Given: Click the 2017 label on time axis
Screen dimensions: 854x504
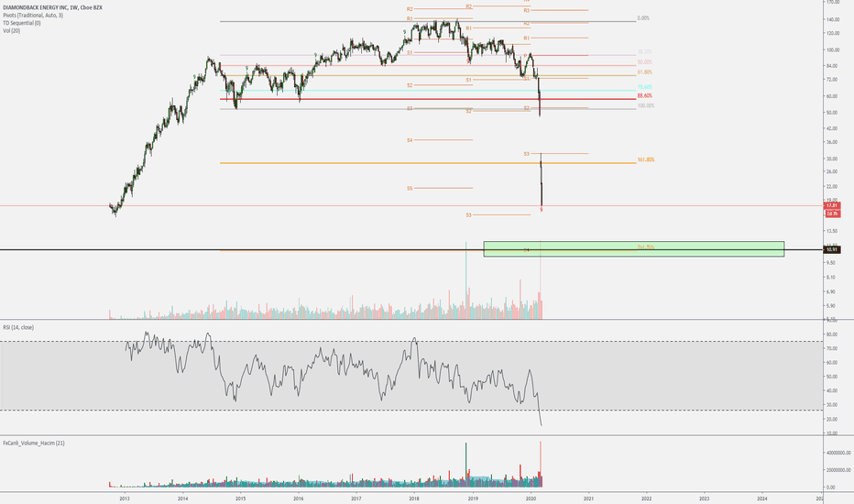Looking at the screenshot, I should [356, 498].
